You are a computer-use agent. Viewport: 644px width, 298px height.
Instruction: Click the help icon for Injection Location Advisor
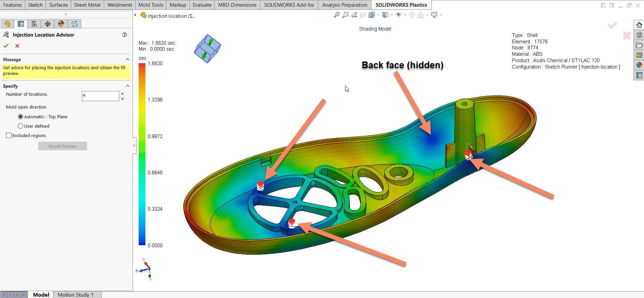125,35
